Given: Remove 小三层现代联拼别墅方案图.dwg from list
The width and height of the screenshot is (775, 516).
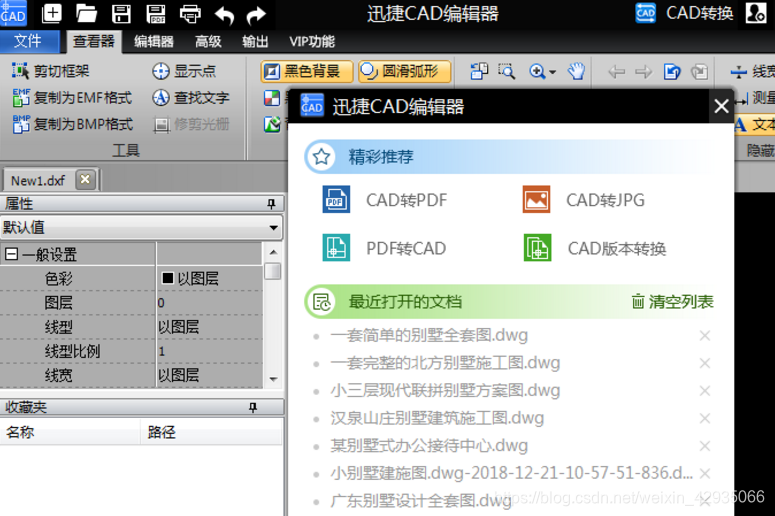Looking at the screenshot, I should [x=705, y=391].
